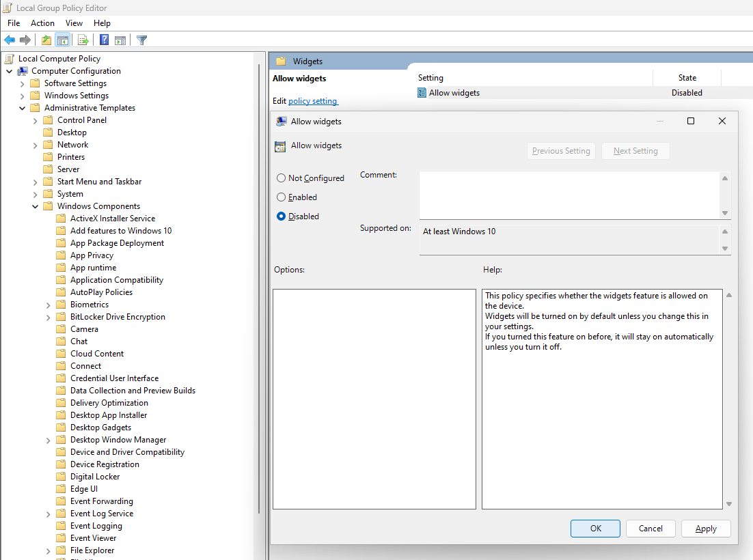Click the Digital Locker folder icon
753x560 pixels.
[61, 477]
